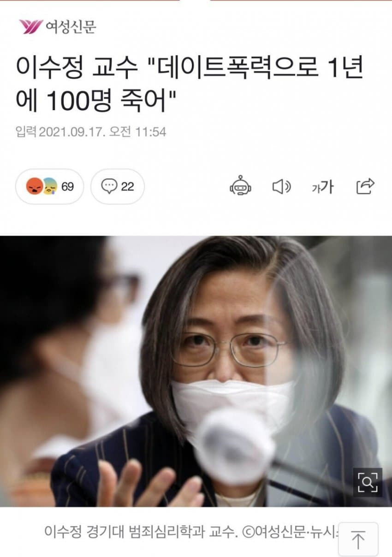Open the reactions count button 69

pos(50,186)
